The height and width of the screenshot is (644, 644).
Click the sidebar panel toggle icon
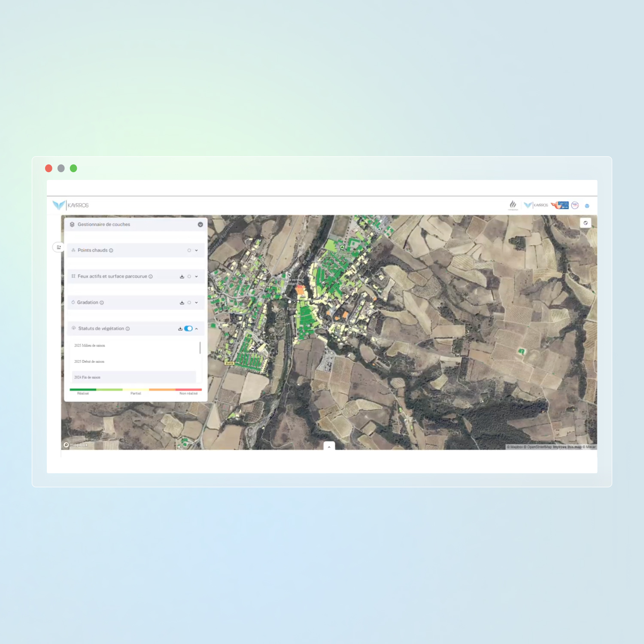click(x=59, y=247)
